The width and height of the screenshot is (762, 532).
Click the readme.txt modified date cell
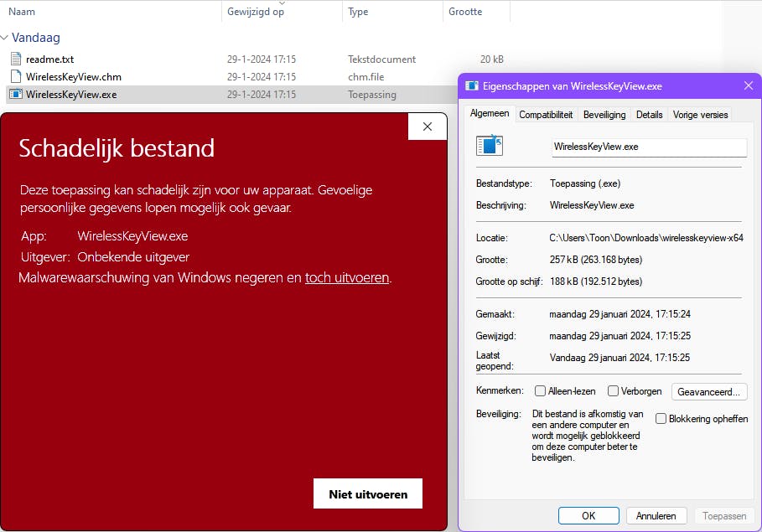click(x=262, y=59)
